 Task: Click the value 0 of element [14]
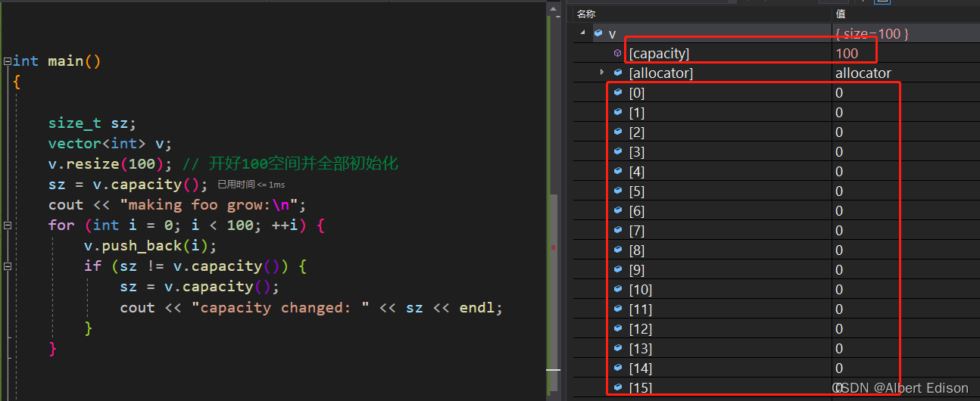pyautogui.click(x=839, y=368)
